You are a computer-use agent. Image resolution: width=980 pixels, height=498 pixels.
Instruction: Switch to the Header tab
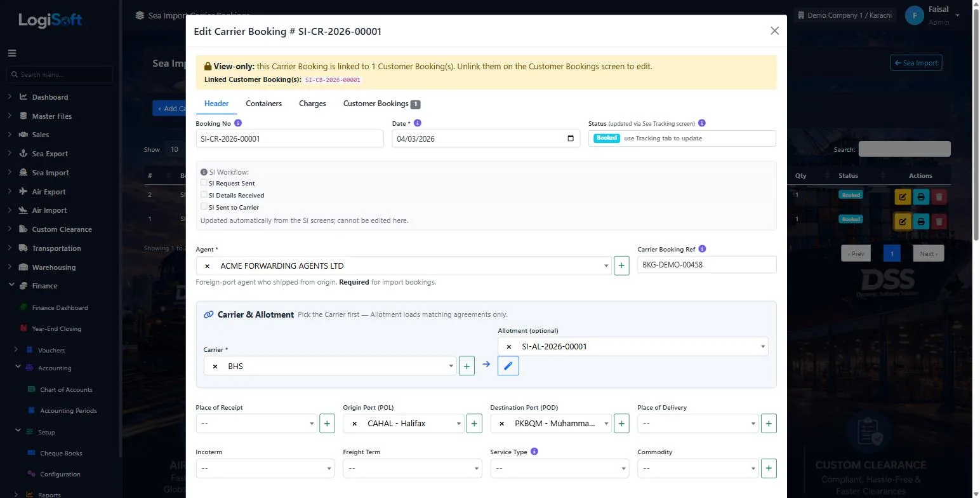click(216, 104)
